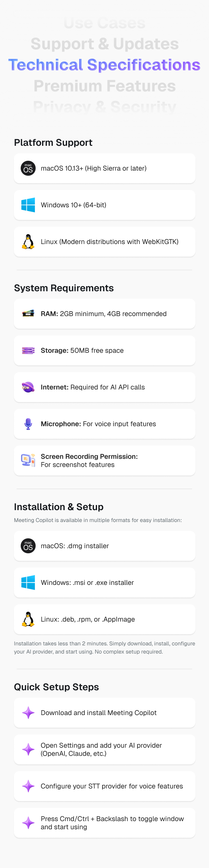
Task: Switch to the Premium Features heading
Action: (104, 86)
